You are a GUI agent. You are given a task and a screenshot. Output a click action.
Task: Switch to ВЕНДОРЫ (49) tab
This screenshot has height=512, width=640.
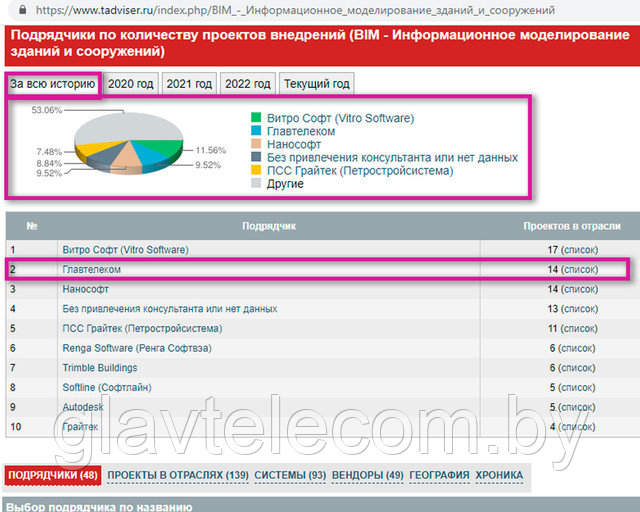tap(368, 475)
